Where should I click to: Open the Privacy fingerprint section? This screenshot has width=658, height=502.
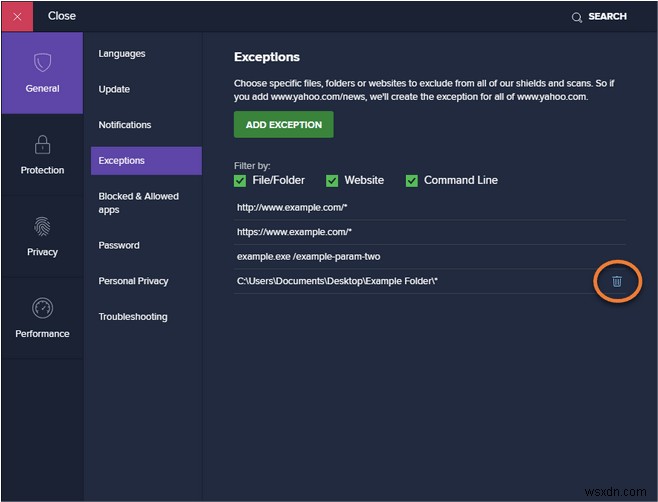[42, 236]
